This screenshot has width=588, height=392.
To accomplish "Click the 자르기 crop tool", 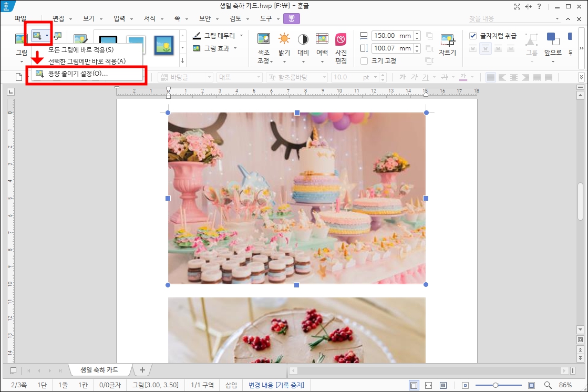I will [x=447, y=45].
